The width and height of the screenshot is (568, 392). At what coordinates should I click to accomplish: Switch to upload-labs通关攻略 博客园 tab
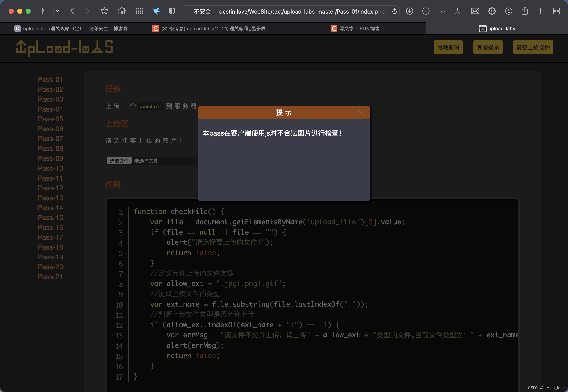coord(71,29)
